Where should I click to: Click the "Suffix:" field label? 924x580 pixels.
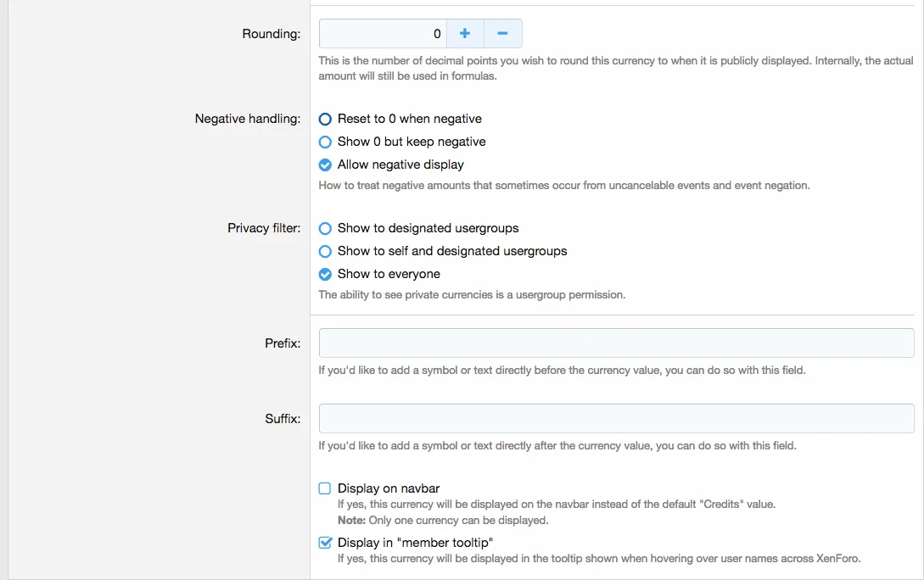click(283, 419)
